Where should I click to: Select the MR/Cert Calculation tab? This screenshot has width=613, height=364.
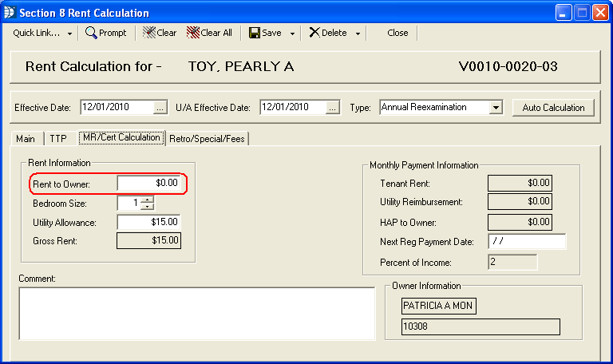[x=121, y=137]
